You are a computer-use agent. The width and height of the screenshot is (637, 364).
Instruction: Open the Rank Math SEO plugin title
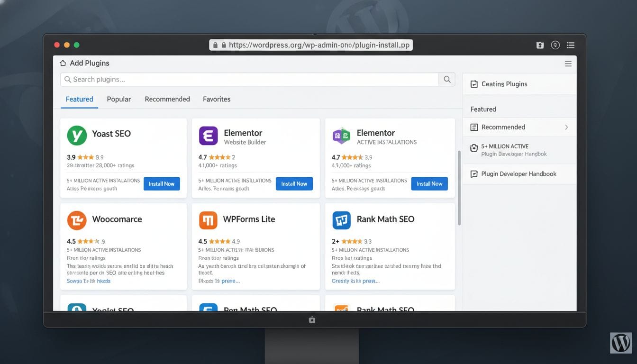tap(385, 219)
